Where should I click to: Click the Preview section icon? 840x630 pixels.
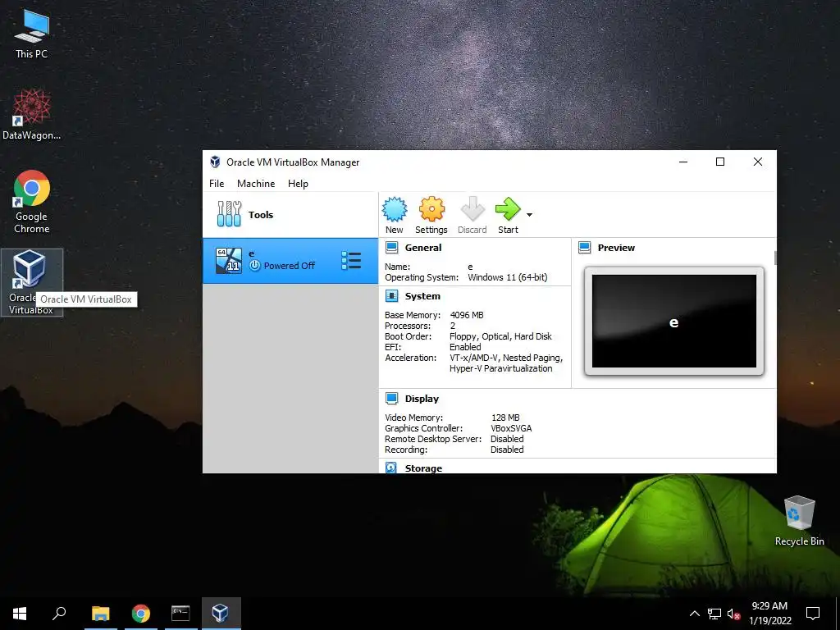click(x=584, y=248)
